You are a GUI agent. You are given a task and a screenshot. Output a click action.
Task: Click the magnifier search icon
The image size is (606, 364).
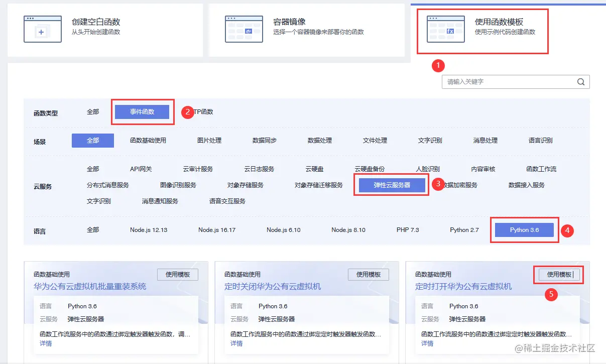(581, 81)
